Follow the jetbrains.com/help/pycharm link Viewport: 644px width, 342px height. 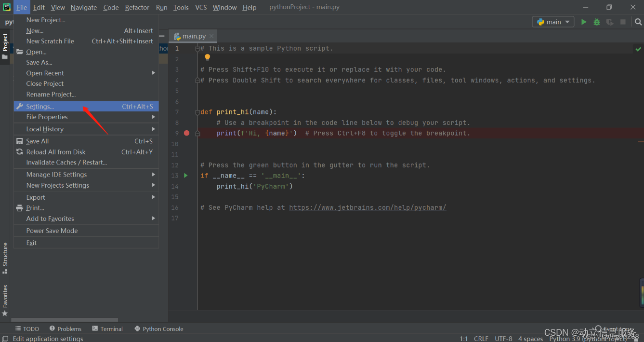tap(368, 207)
